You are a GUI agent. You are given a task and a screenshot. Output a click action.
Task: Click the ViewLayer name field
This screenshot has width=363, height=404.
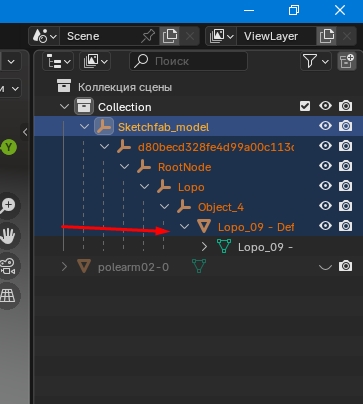click(276, 36)
